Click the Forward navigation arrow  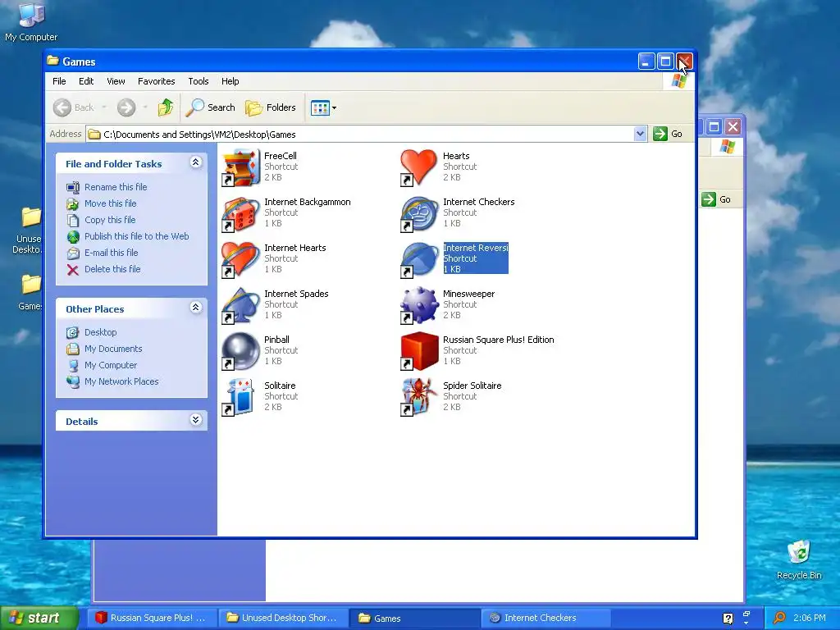[126, 107]
